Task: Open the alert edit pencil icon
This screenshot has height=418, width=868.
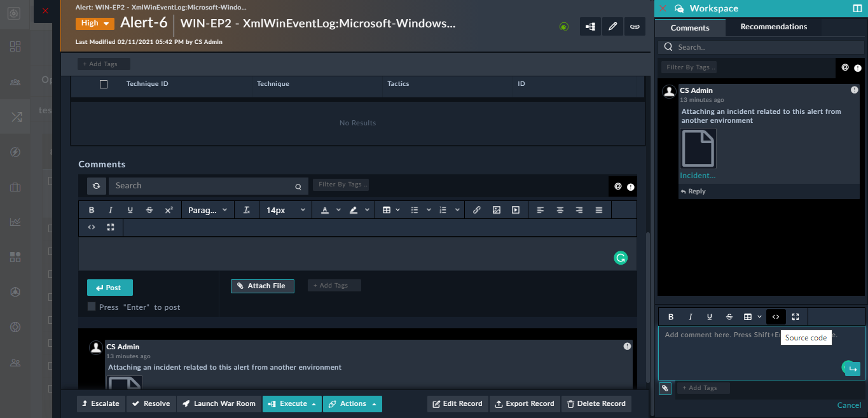Action: coord(612,26)
